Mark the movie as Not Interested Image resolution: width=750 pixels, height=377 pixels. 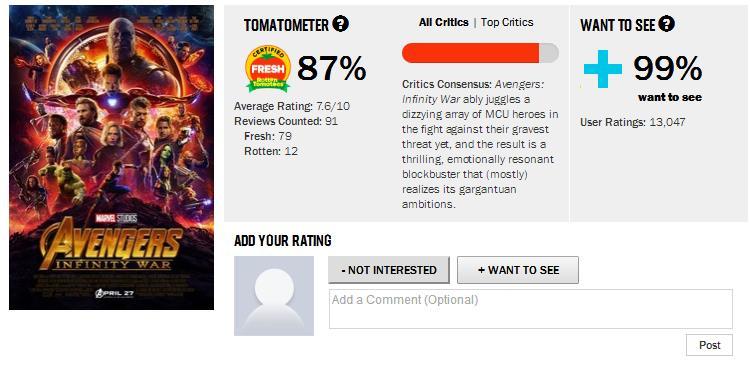click(389, 270)
